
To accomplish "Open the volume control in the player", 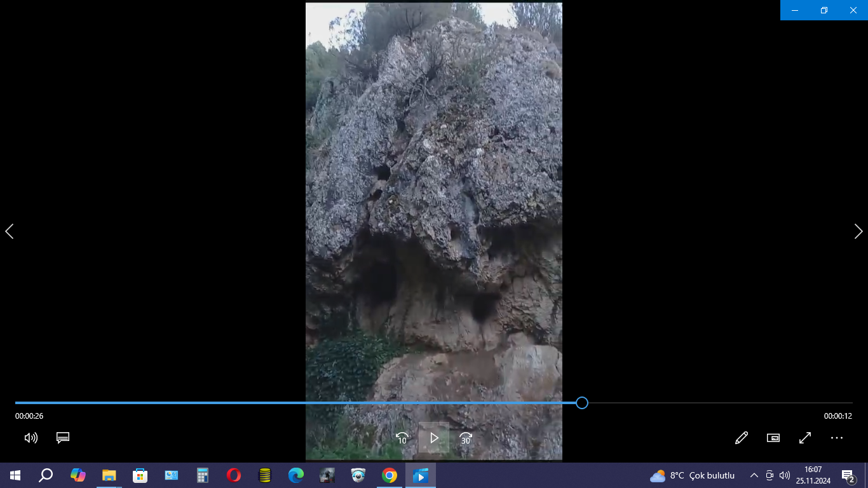I will click(x=31, y=438).
